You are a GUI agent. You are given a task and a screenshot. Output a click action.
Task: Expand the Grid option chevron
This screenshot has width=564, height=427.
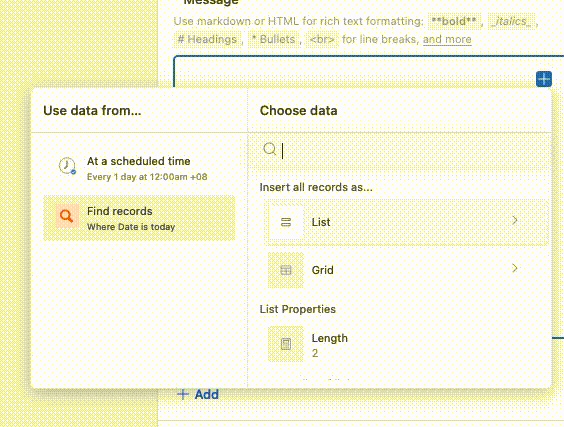point(515,268)
